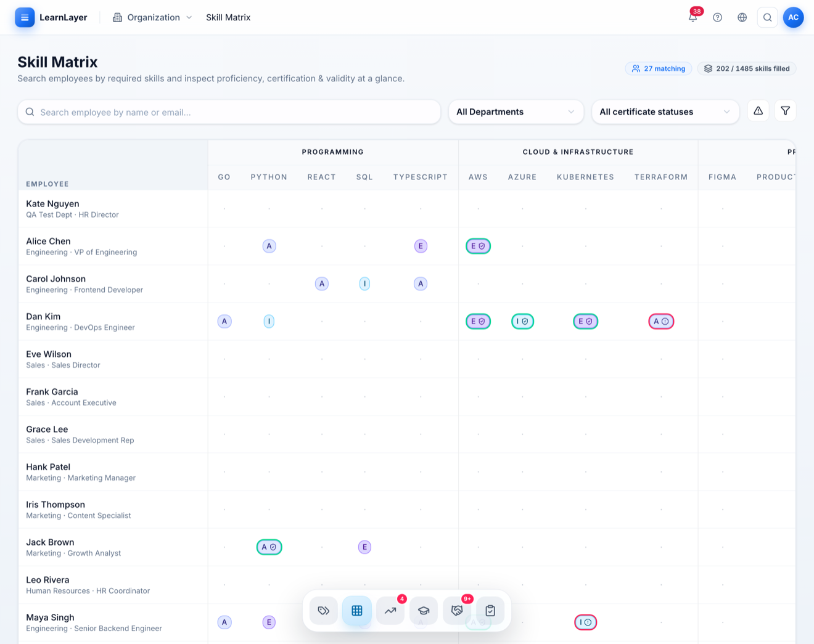Screen dimensions: 814x644
Task: Click Jack Brown's certified Python badge
Action: (269, 547)
